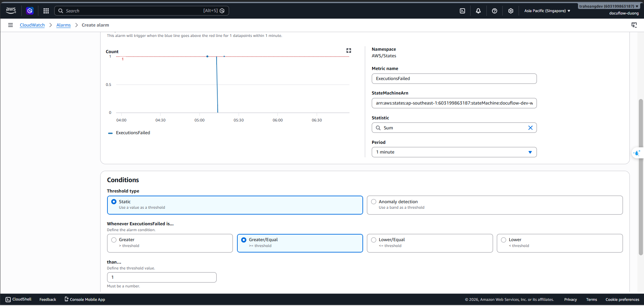Open the floating Amazon Q helper icon
The width and height of the screenshot is (644, 306).
(x=637, y=153)
